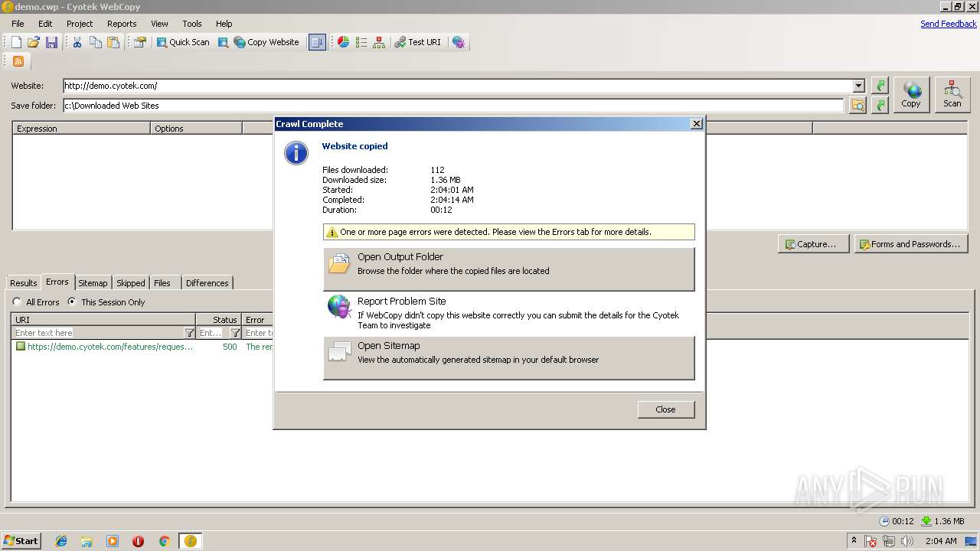Click Test URI in the toolbar
The width and height of the screenshot is (980, 551).
tap(418, 42)
